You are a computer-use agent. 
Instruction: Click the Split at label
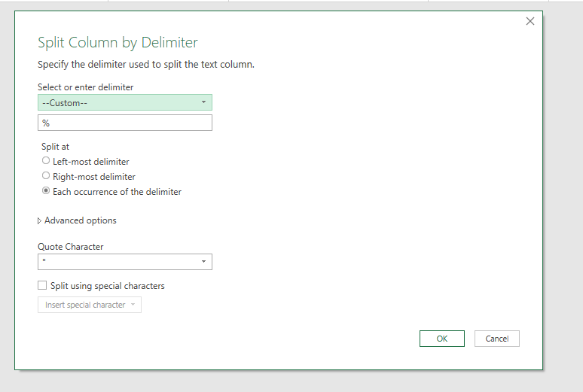click(x=56, y=147)
